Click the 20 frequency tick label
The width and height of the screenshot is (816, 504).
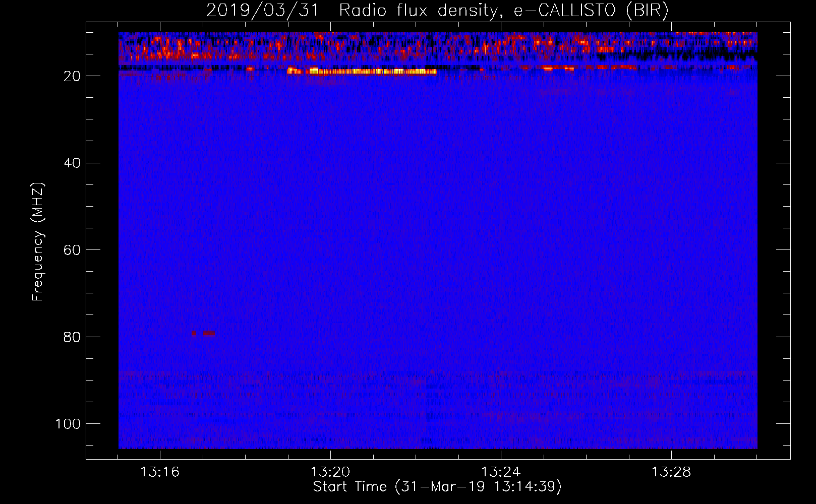coord(72,76)
